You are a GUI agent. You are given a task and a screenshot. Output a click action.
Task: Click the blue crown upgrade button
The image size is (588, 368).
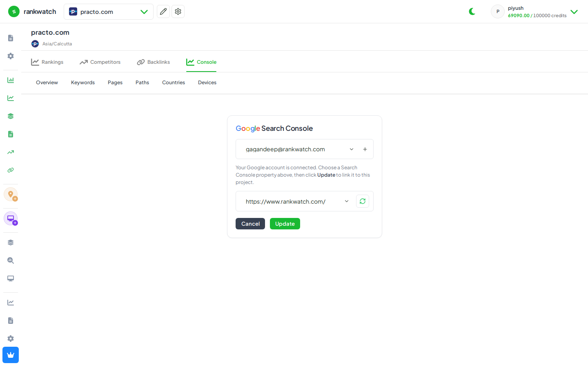pos(11,355)
